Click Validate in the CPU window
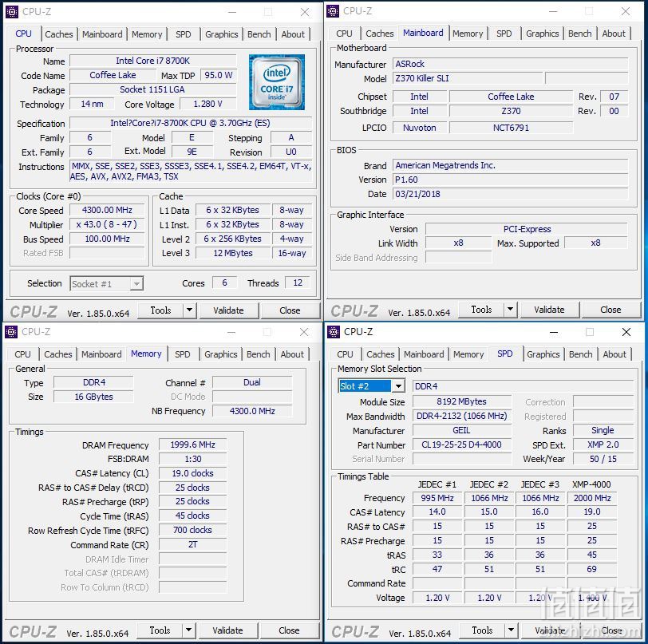 pos(228,310)
